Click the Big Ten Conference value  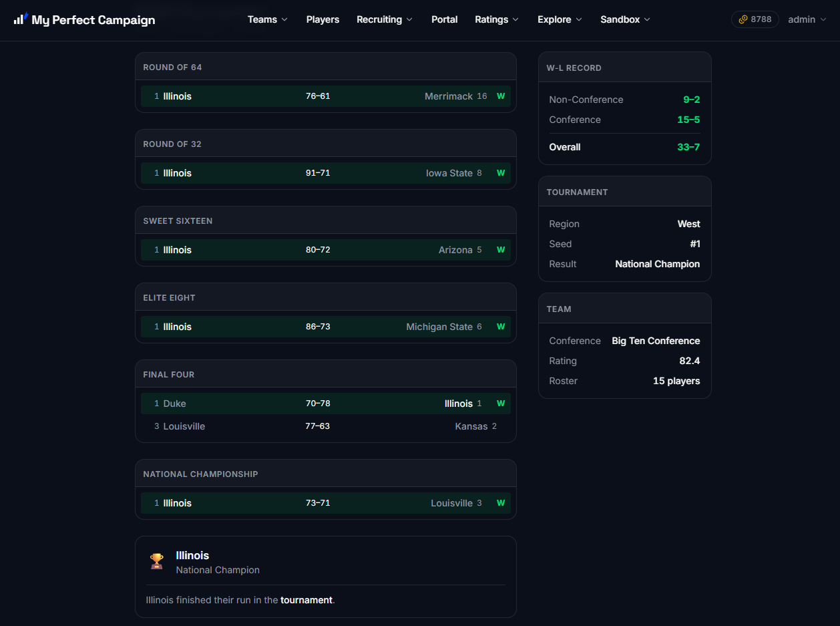point(656,341)
